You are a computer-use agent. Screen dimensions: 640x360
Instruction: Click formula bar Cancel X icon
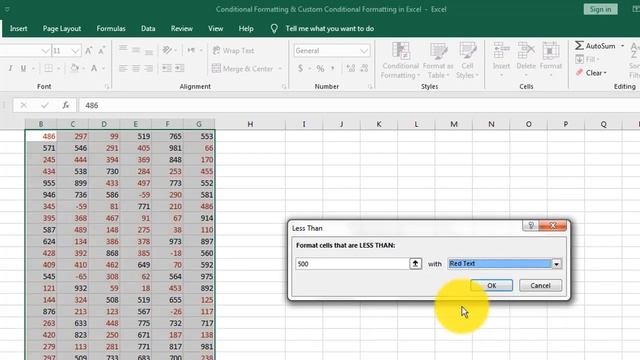pos(24,105)
